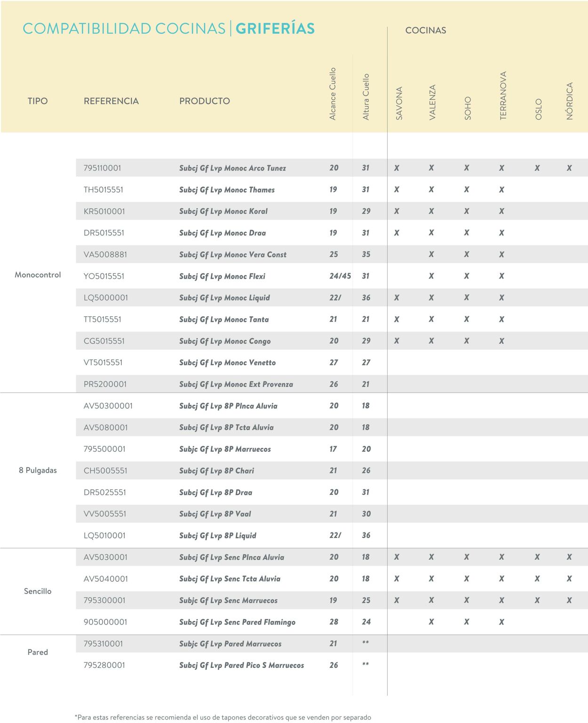Click the footnote about tapones decorativos

[223, 717]
